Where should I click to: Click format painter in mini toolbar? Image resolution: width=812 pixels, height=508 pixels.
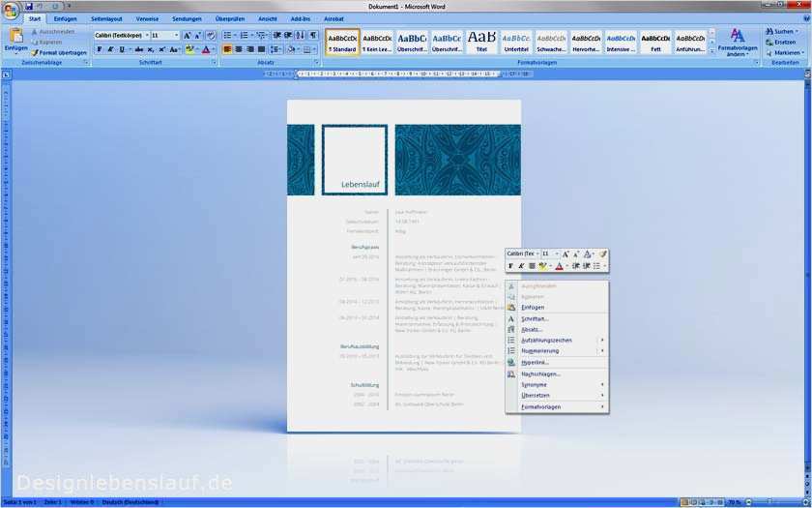[603, 254]
